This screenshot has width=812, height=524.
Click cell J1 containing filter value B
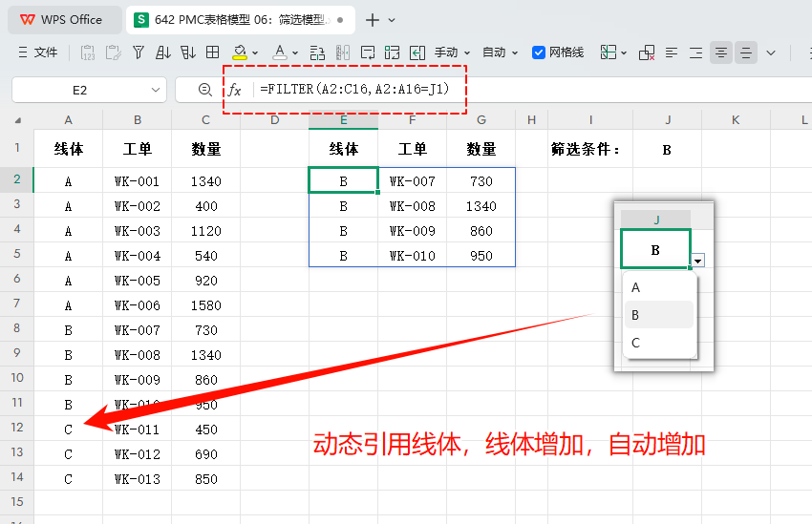(x=667, y=150)
